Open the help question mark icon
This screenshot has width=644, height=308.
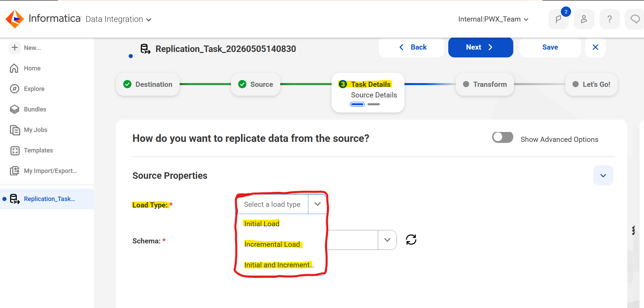coord(609,19)
